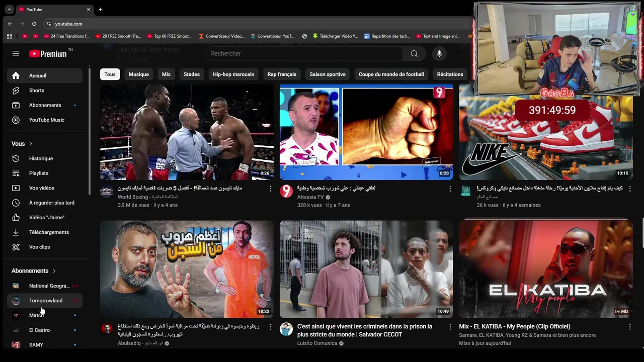644x362 pixels.
Task: Open the hamburger guide menu
Action: [x=16, y=54]
